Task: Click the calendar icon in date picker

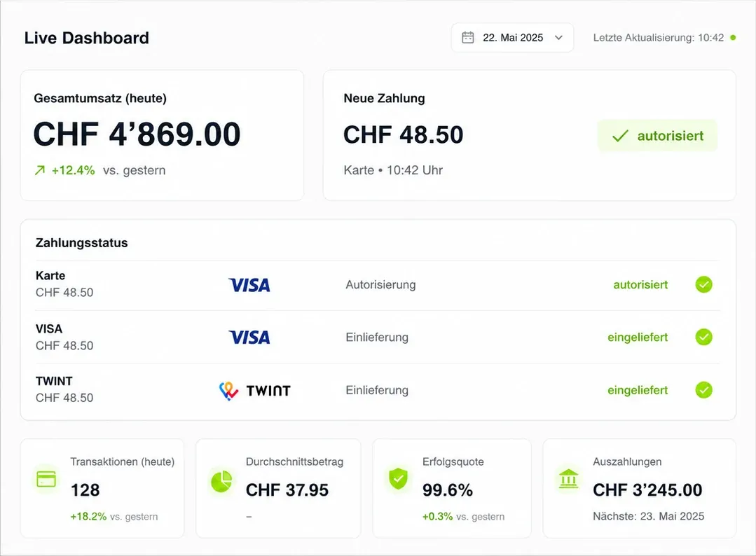Action: click(467, 38)
